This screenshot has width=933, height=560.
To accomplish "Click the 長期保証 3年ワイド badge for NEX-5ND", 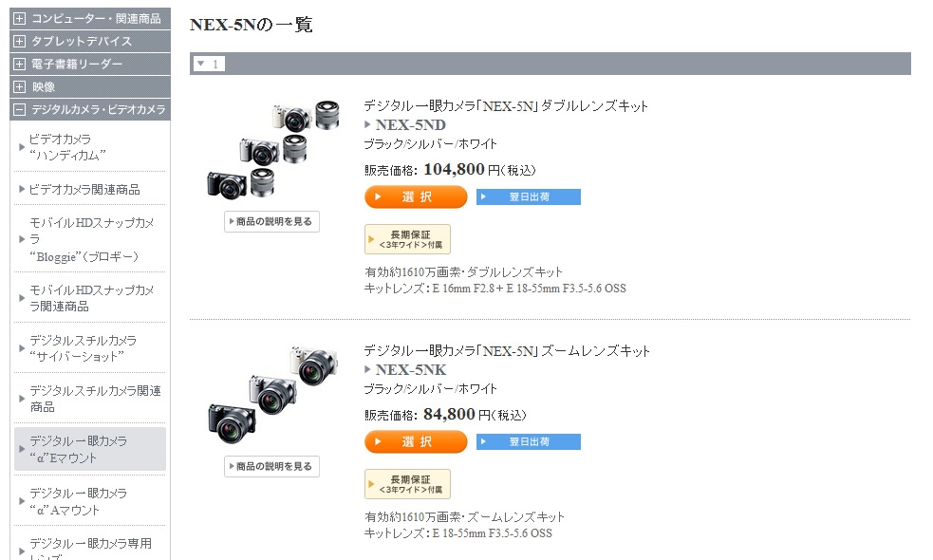I will (407, 239).
